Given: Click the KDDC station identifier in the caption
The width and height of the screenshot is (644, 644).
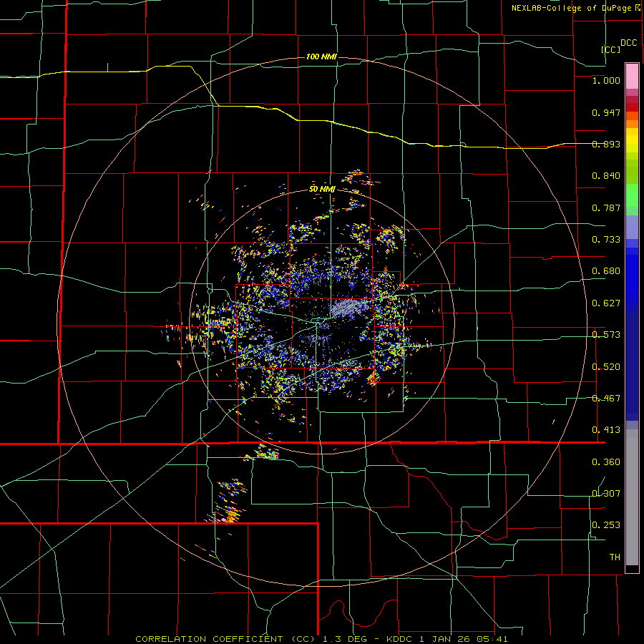Looking at the screenshot, I should pyautogui.click(x=400, y=639).
